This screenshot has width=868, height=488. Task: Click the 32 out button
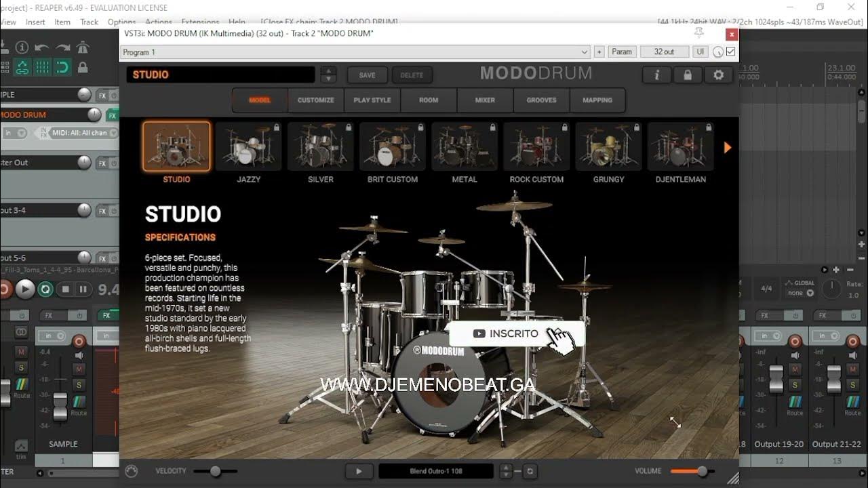[x=664, y=52]
